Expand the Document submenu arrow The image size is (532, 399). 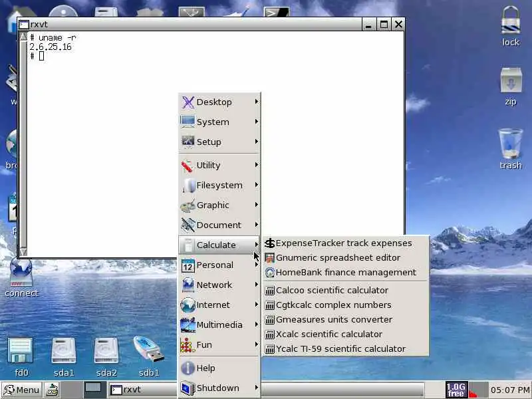click(257, 225)
